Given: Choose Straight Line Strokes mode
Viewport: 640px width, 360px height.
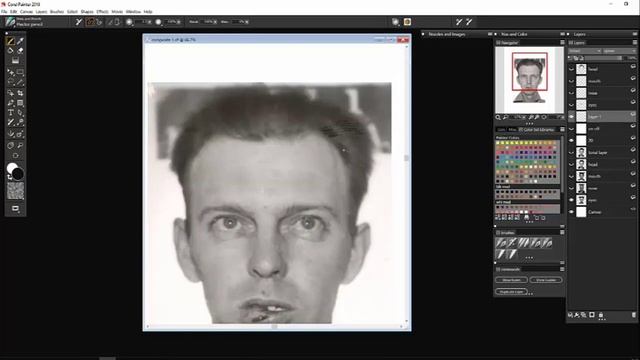Looking at the screenshot, I should point(99,22).
